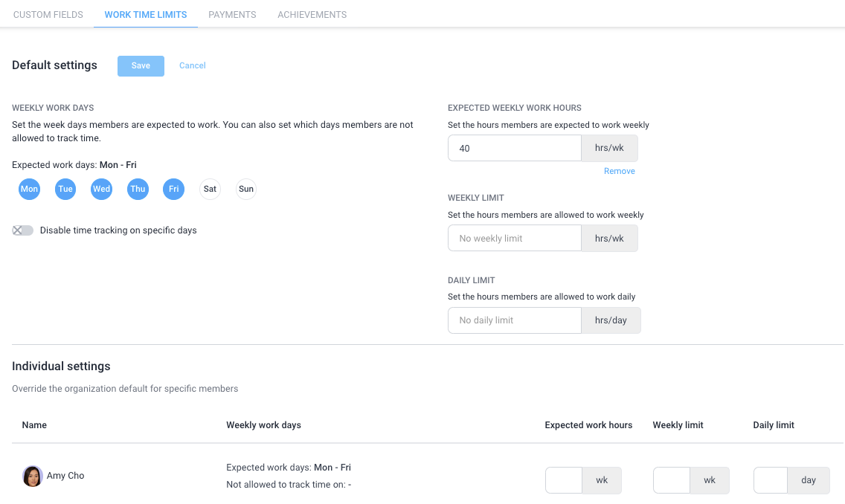Click the No weekly limit input
Viewport: 845px width, 504px height.
(x=515, y=238)
